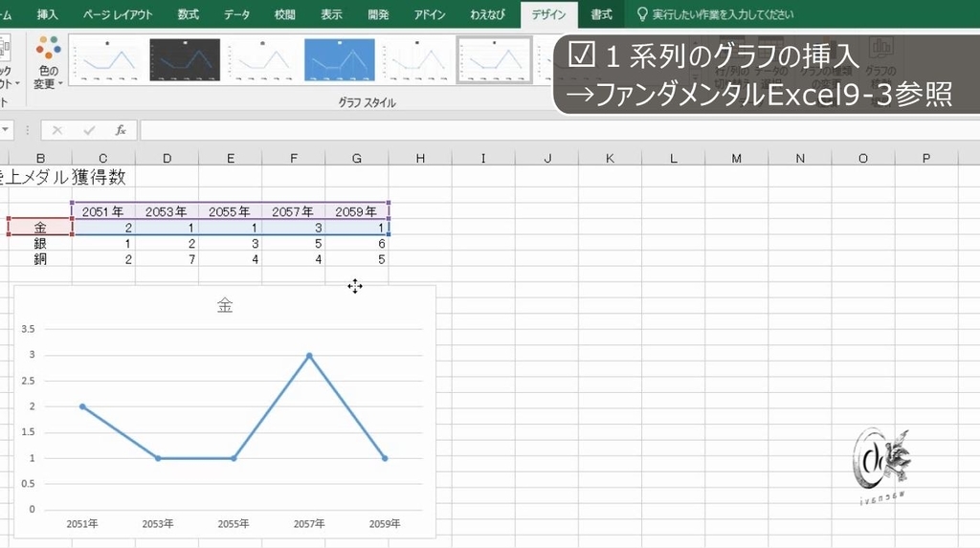Click the fx insert function icon
This screenshot has height=548, width=980.
[x=121, y=130]
